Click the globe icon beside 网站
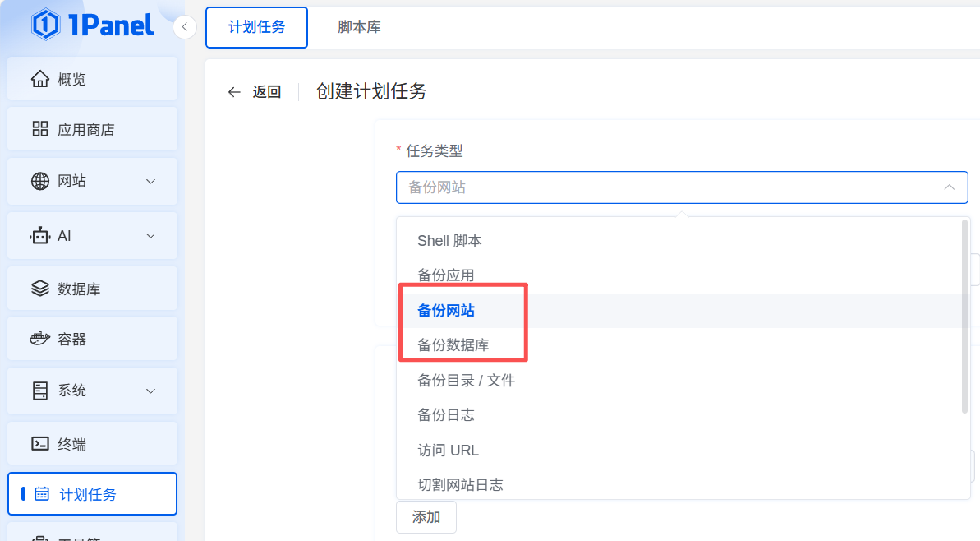The image size is (980, 541). [39, 181]
